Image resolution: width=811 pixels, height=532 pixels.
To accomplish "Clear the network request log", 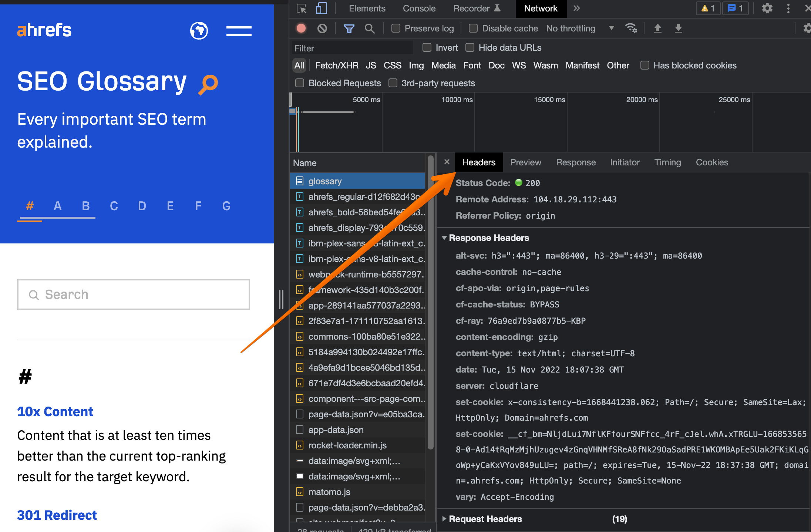I will tap(322, 28).
